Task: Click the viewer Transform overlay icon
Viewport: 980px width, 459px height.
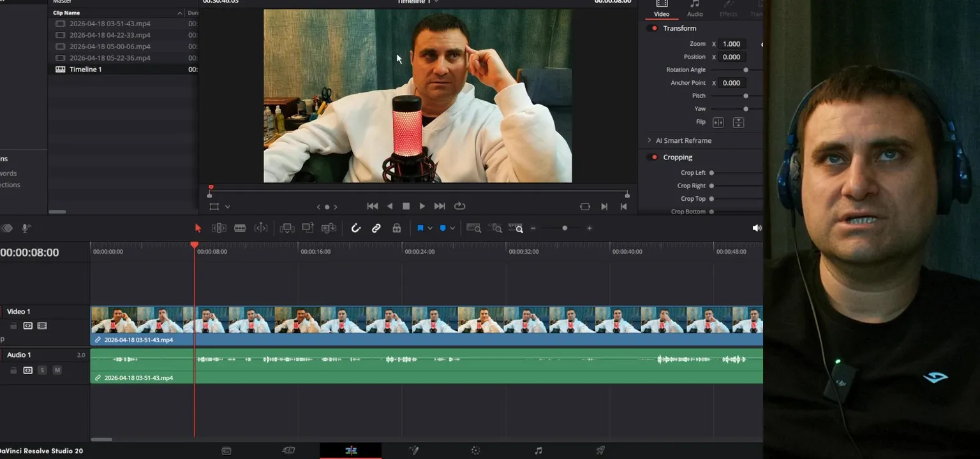Action: point(214,207)
